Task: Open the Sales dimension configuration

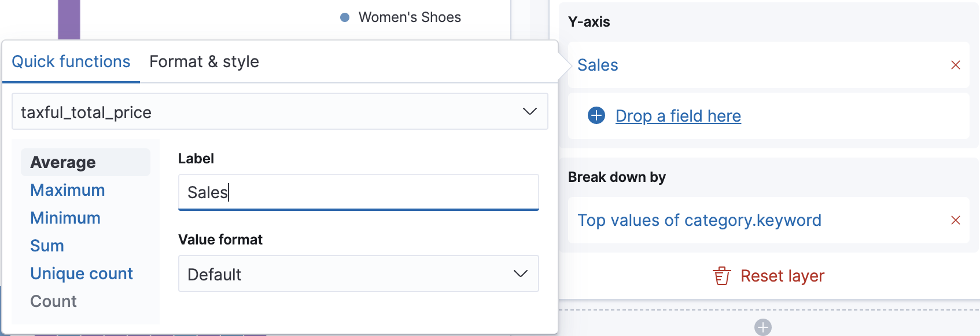Action: 598,65
